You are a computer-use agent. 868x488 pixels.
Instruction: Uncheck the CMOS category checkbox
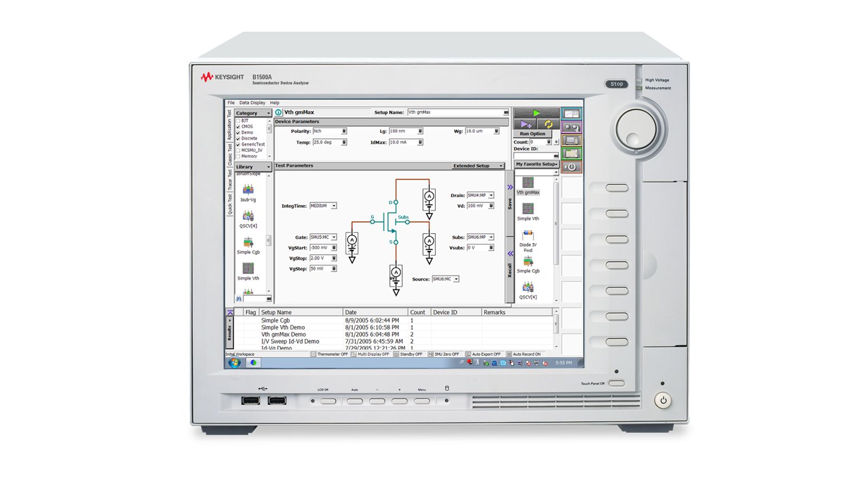[238, 126]
